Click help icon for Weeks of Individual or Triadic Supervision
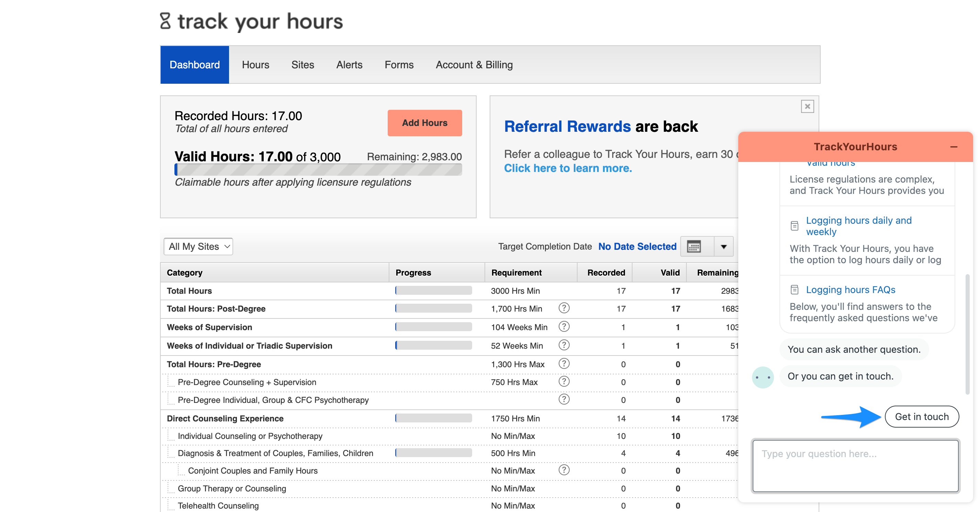This screenshot has width=980, height=512. [x=564, y=345]
